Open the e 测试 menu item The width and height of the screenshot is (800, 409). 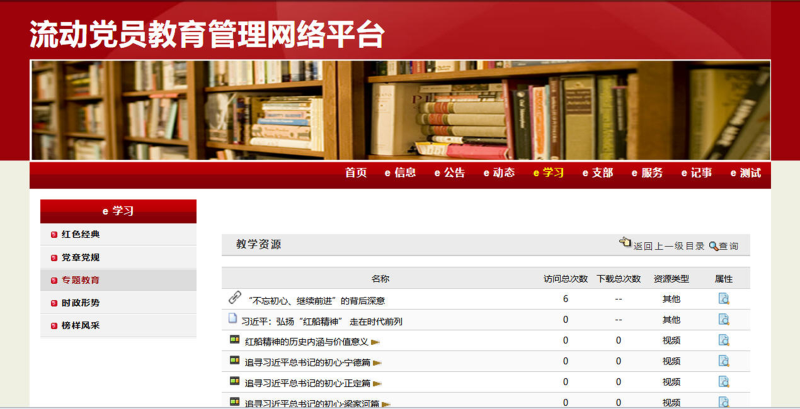tap(745, 173)
